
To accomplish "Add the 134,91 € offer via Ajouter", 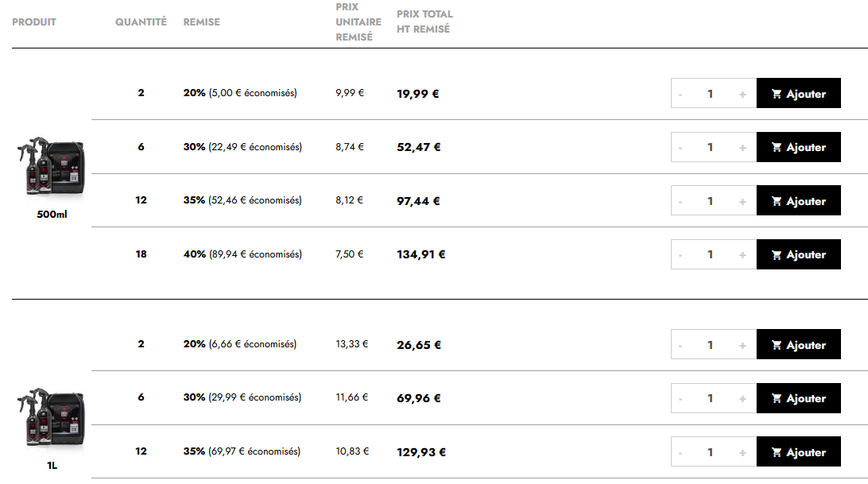I will pyautogui.click(x=799, y=254).
